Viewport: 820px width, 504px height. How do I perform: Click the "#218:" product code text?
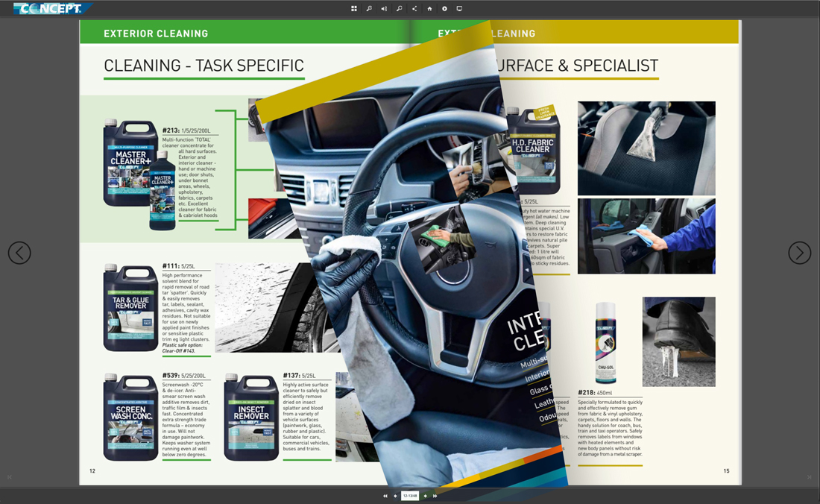tap(586, 392)
